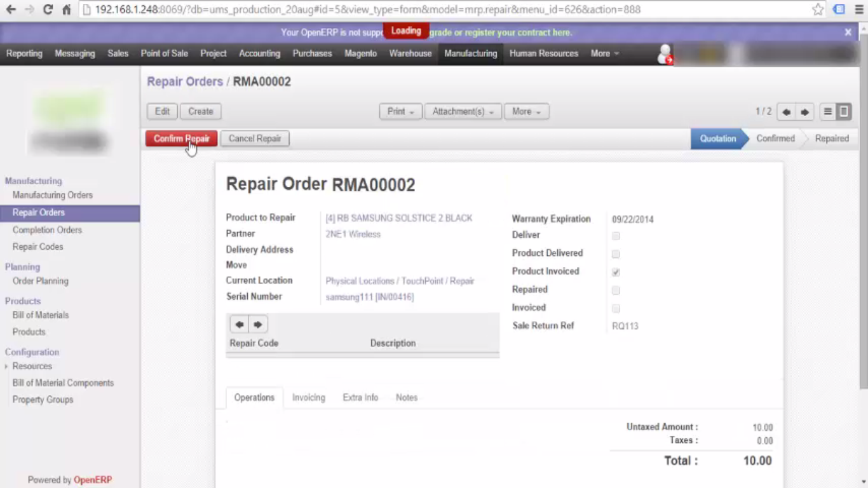Dismiss the OpenERP support banner
The image size is (868, 488).
(x=848, y=32)
